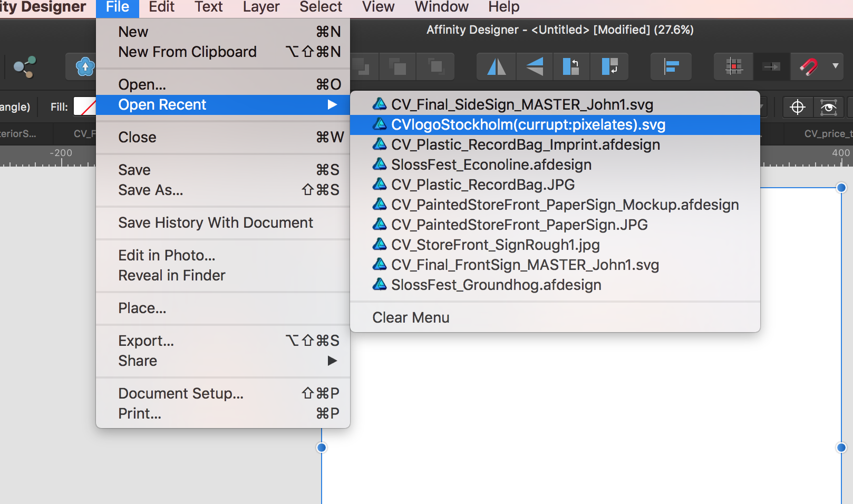Screen dimensions: 853x504
Task: Click the bottom-left selection handle on canvas
Action: pyautogui.click(x=321, y=448)
